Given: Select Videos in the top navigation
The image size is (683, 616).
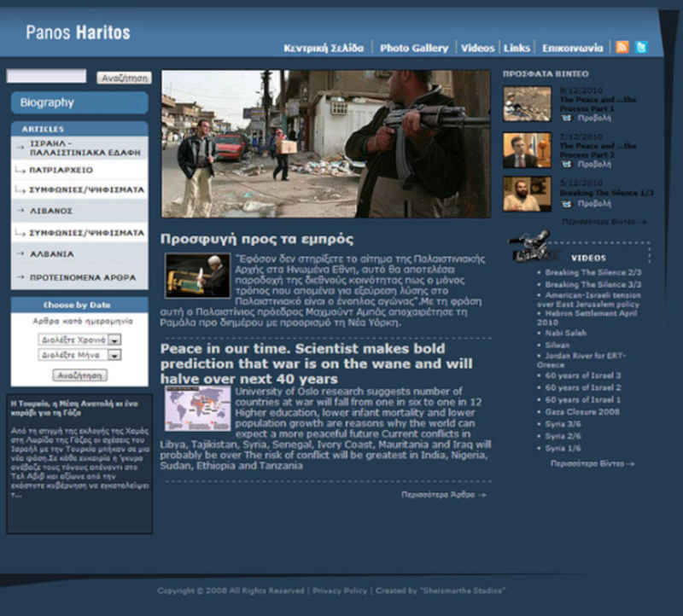Looking at the screenshot, I should pyautogui.click(x=478, y=49).
